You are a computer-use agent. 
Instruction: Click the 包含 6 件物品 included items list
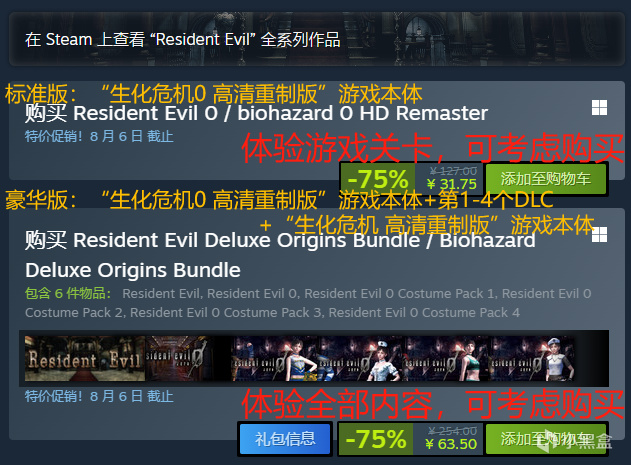click(x=308, y=303)
